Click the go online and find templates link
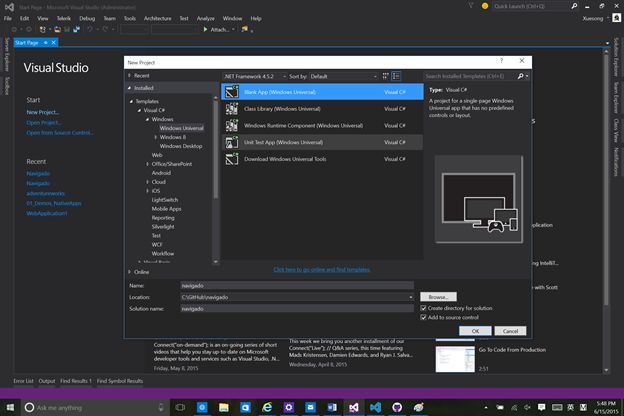This screenshot has height=416, width=624. 322,270
